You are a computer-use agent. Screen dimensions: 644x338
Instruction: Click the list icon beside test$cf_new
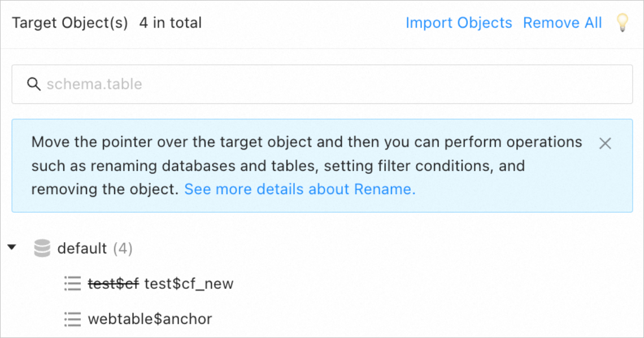click(73, 283)
